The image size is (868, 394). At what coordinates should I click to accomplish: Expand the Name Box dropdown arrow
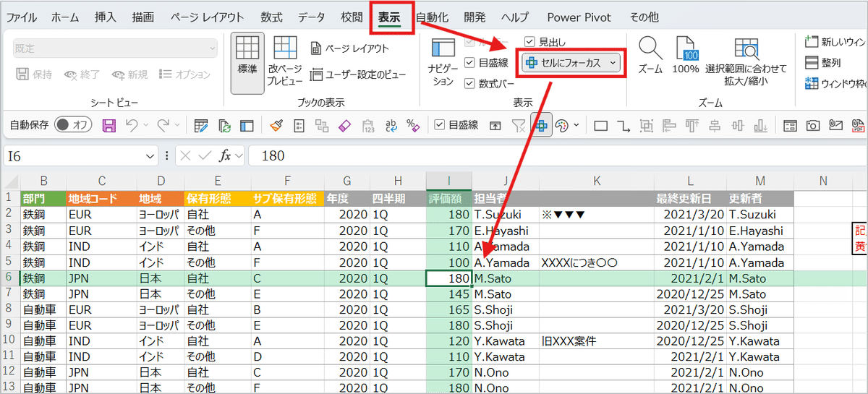tap(150, 155)
